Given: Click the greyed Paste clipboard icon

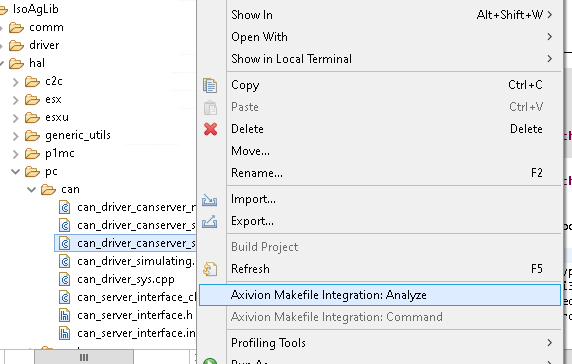Looking at the screenshot, I should (210, 107).
